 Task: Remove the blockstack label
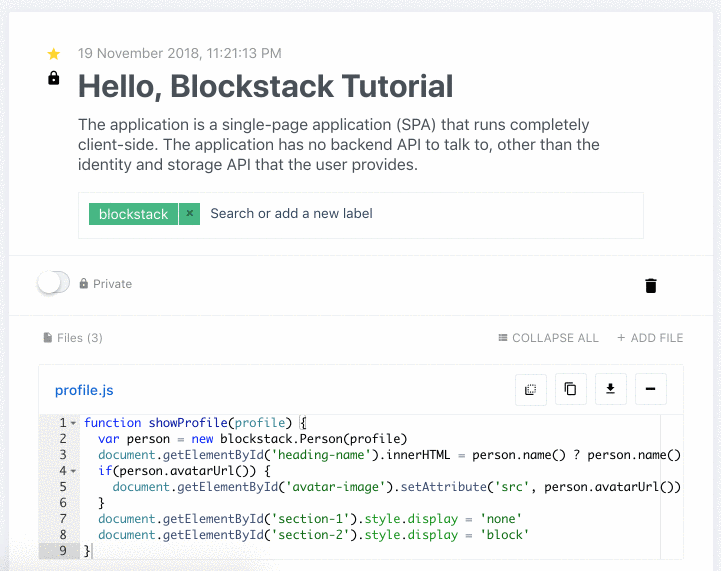point(189,214)
